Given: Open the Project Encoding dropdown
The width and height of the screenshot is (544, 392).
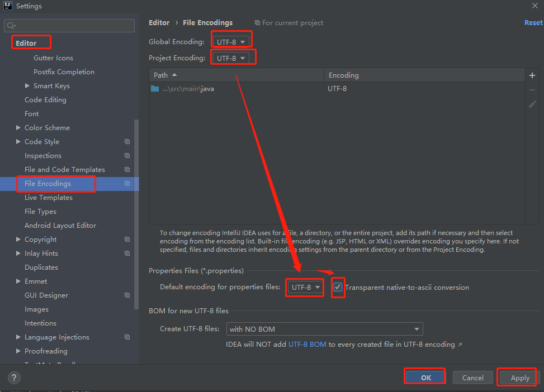Looking at the screenshot, I should tap(231, 58).
